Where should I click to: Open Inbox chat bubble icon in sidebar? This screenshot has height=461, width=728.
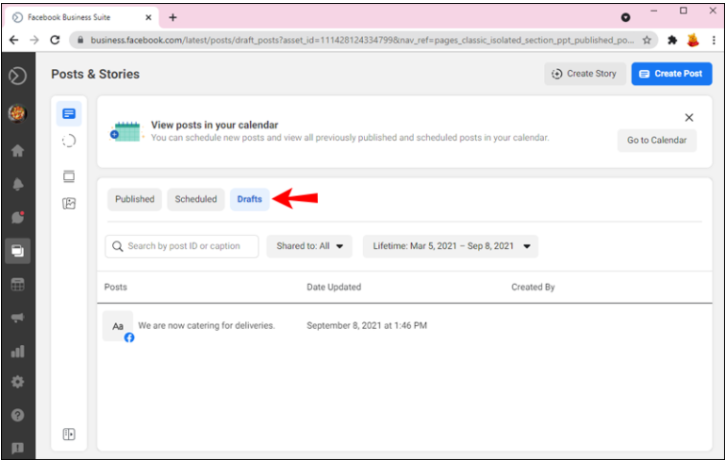[18, 217]
